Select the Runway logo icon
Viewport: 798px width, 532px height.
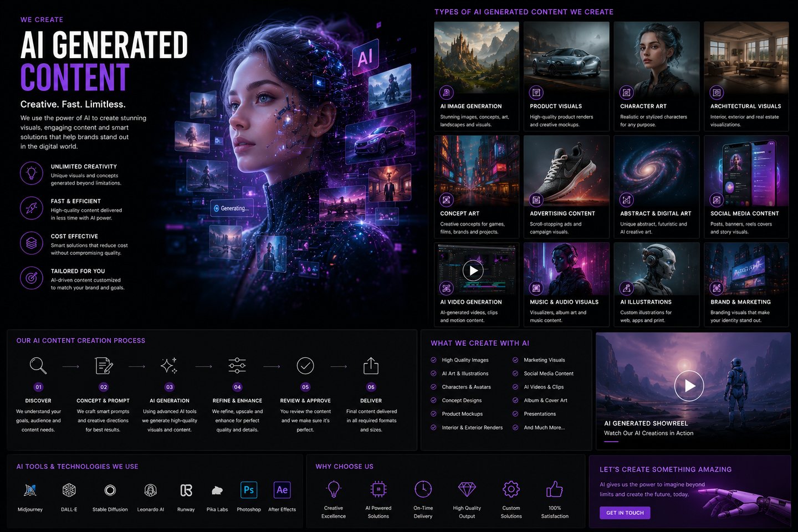[186, 490]
